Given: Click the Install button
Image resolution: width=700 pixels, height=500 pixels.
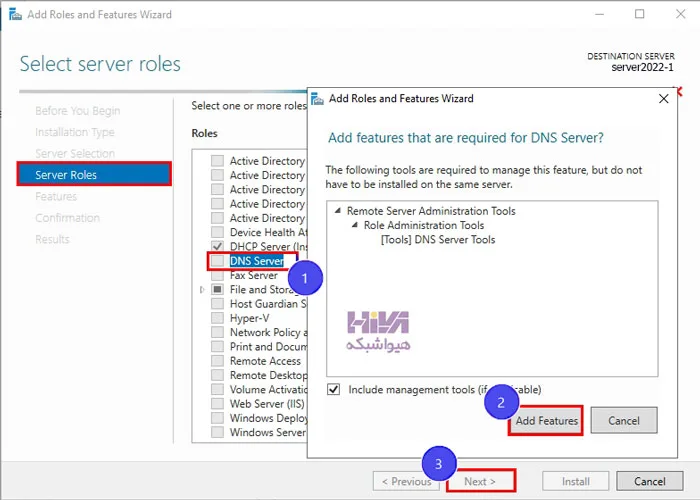Looking at the screenshot, I should (575, 481).
